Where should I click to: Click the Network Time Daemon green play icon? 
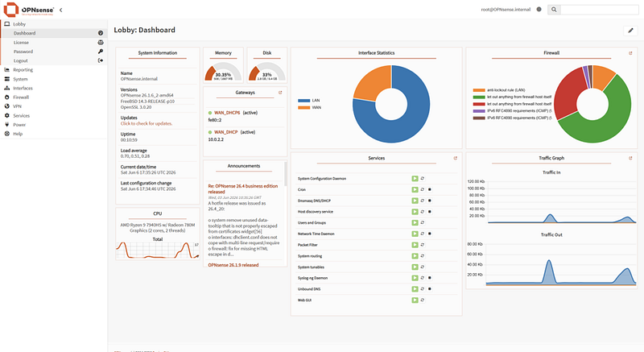(415, 234)
